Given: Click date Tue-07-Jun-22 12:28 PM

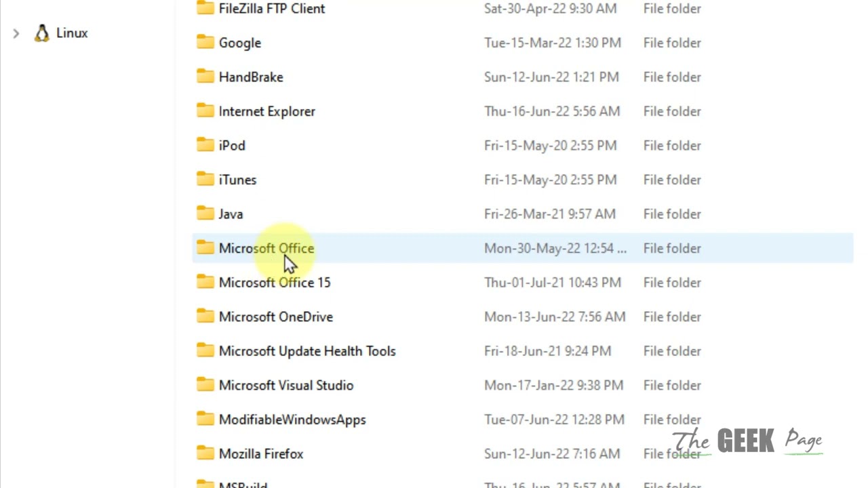Looking at the screenshot, I should [x=555, y=420].
